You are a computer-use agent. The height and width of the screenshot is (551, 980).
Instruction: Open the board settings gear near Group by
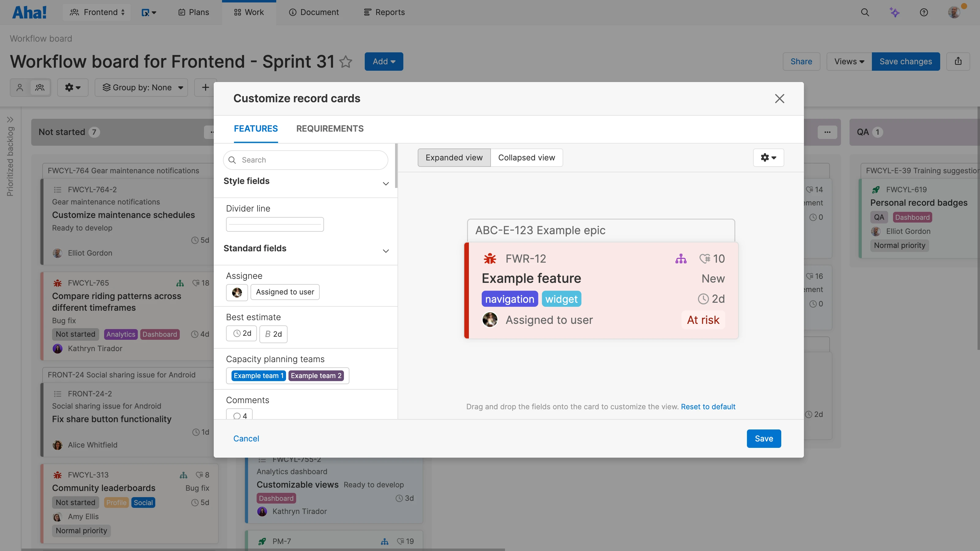pyautogui.click(x=73, y=87)
